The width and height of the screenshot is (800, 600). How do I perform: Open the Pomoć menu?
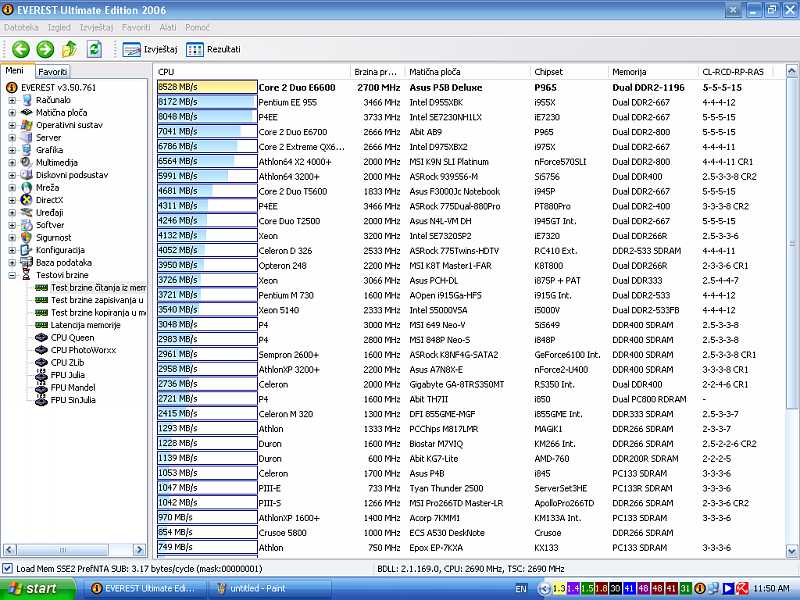(197, 27)
